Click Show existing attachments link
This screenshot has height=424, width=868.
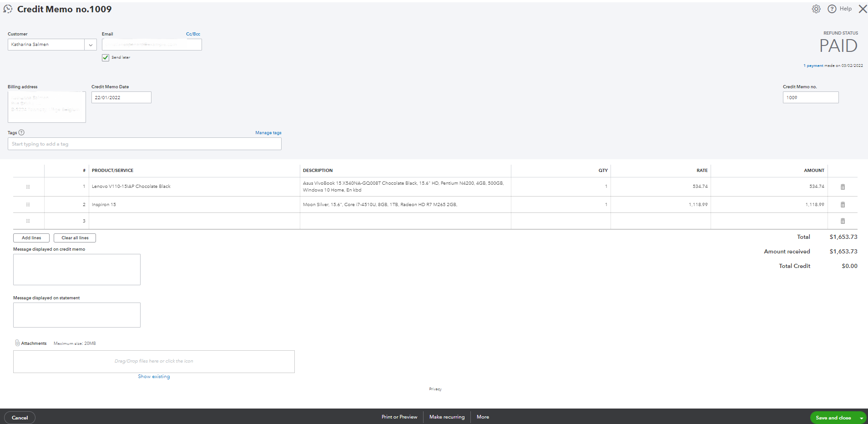(154, 377)
